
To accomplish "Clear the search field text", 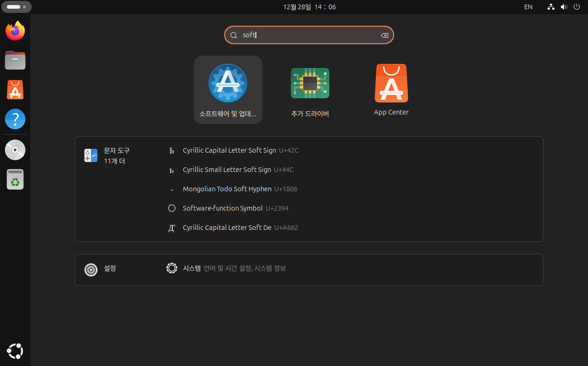I will (384, 35).
